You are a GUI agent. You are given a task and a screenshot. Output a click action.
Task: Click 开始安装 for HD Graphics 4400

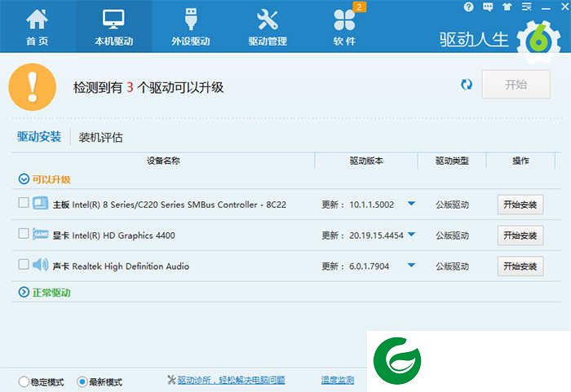point(520,236)
